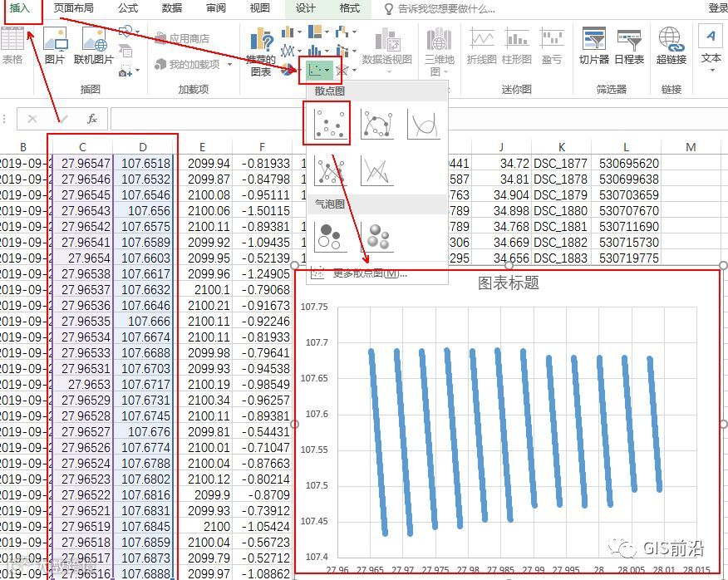Select column C header

point(82,147)
